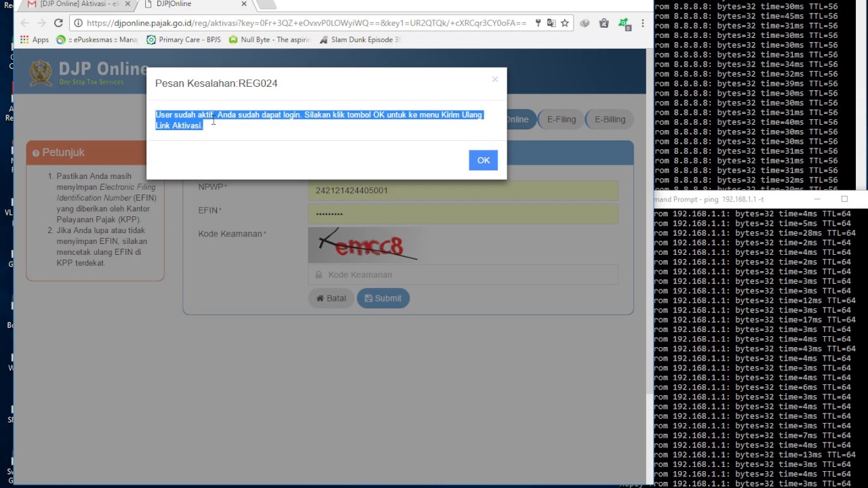
Task: Click the NPWP input field
Action: [462, 190]
